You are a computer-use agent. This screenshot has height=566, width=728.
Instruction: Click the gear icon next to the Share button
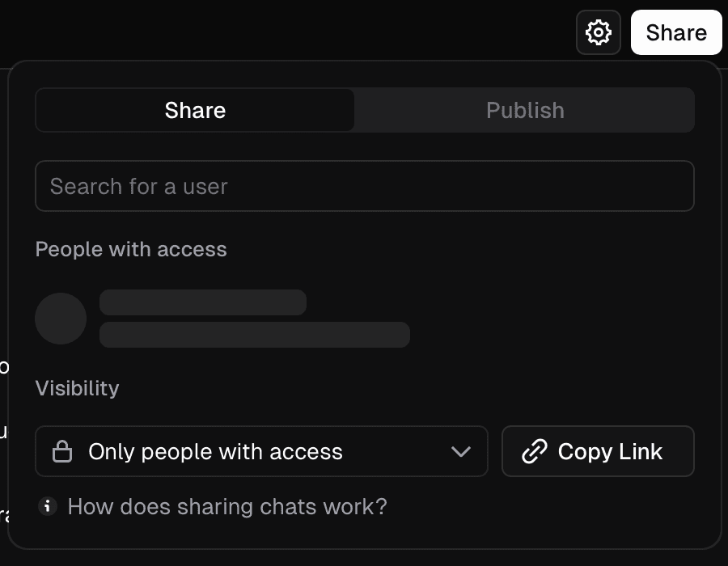(598, 32)
